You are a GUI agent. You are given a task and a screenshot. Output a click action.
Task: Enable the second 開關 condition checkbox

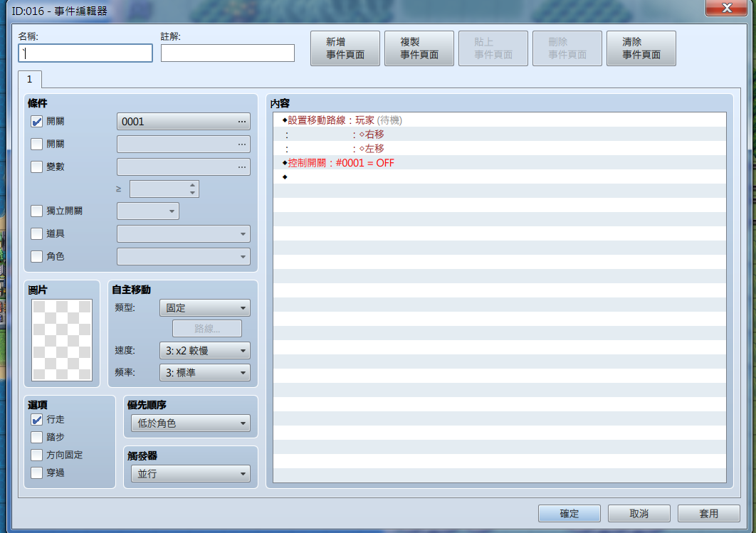(36, 144)
